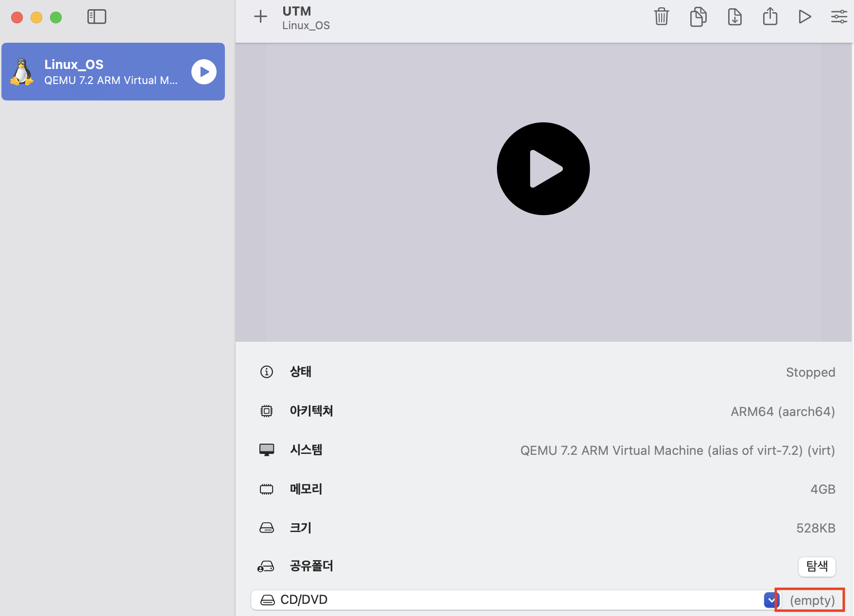Click the CD/DVD drive label
Viewport: 854px width, 616px height.
tap(304, 600)
